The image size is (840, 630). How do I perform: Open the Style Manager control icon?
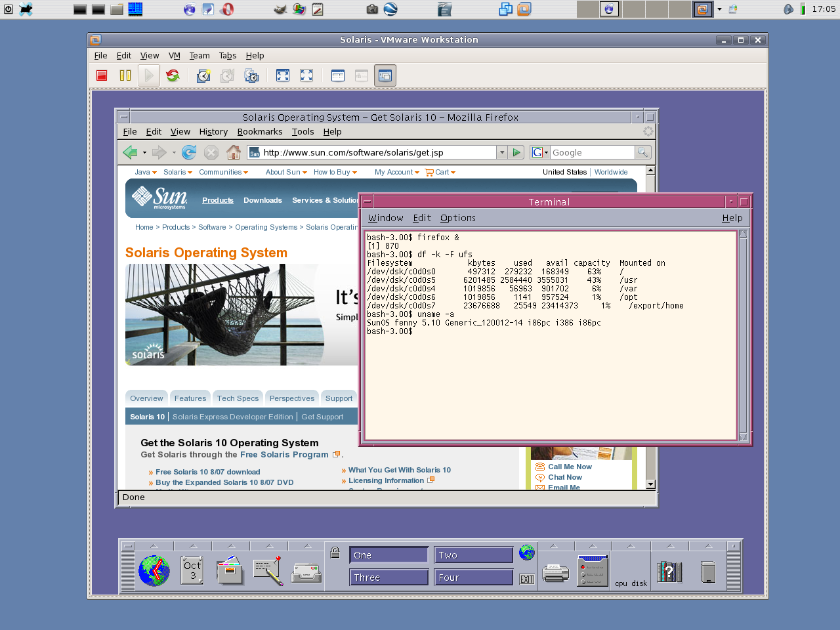[x=593, y=570]
